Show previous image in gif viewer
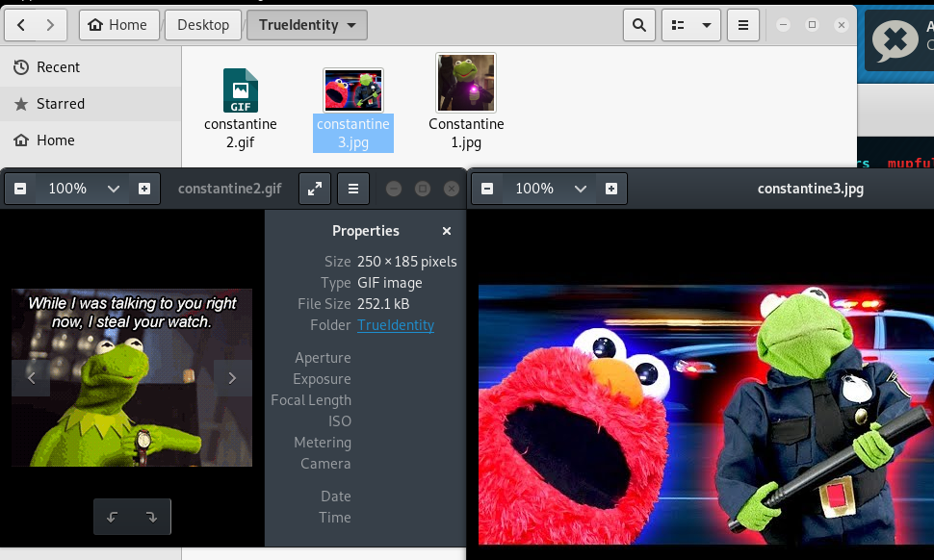This screenshot has width=934, height=560. [31, 378]
